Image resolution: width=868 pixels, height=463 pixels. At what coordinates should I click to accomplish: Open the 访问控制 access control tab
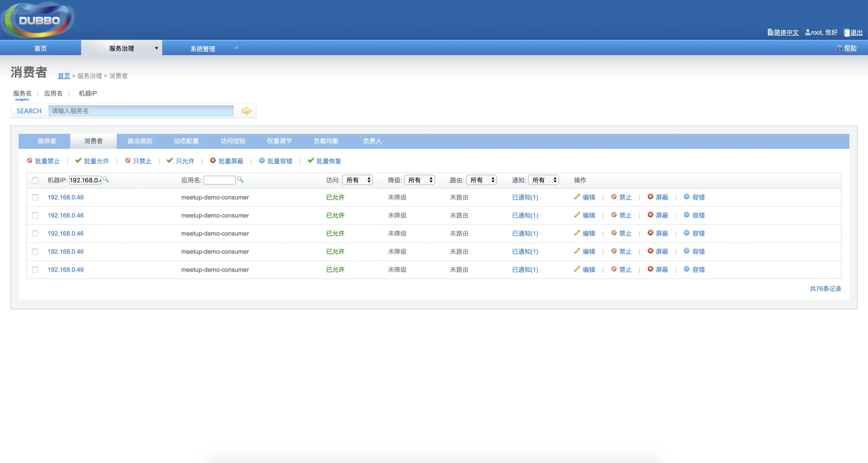(233, 141)
